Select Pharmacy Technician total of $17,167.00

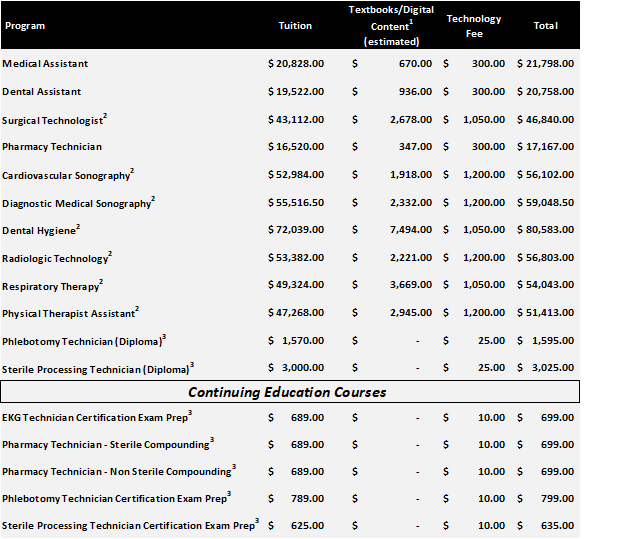[x=546, y=147]
